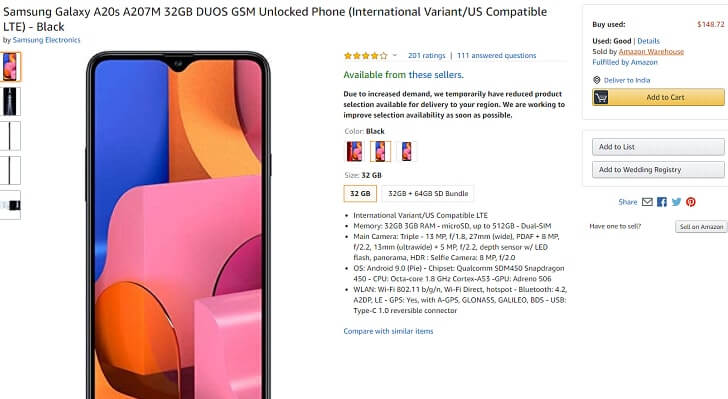Open Compare with similar items link
The width and height of the screenshot is (728, 399).
tap(388, 331)
